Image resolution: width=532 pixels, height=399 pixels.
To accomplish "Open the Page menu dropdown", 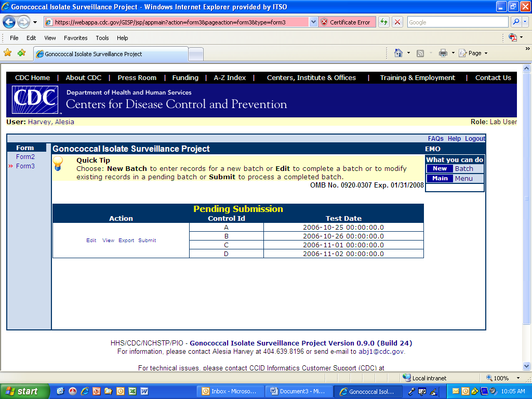I will pos(477,53).
